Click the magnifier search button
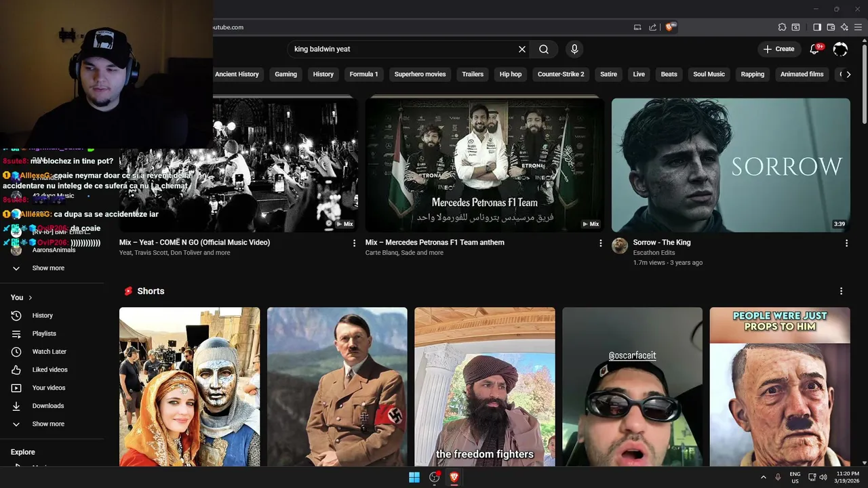 click(544, 49)
